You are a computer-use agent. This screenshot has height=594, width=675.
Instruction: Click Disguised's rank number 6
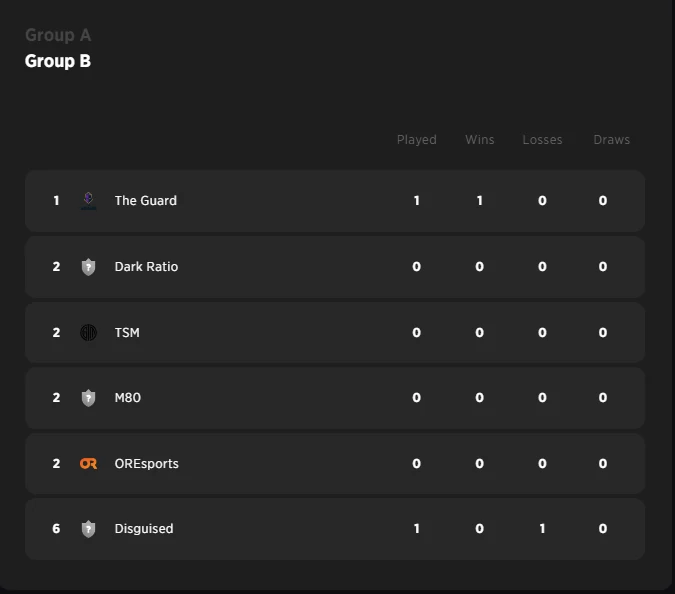tap(56, 529)
